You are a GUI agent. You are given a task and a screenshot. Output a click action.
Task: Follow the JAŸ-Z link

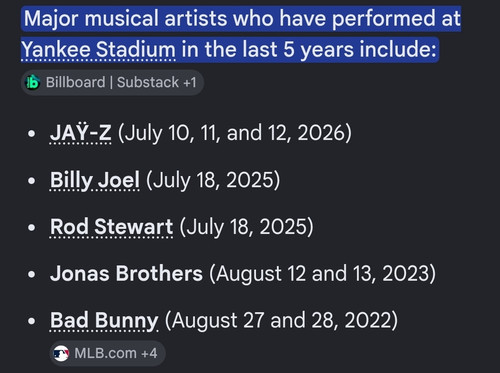(x=80, y=133)
